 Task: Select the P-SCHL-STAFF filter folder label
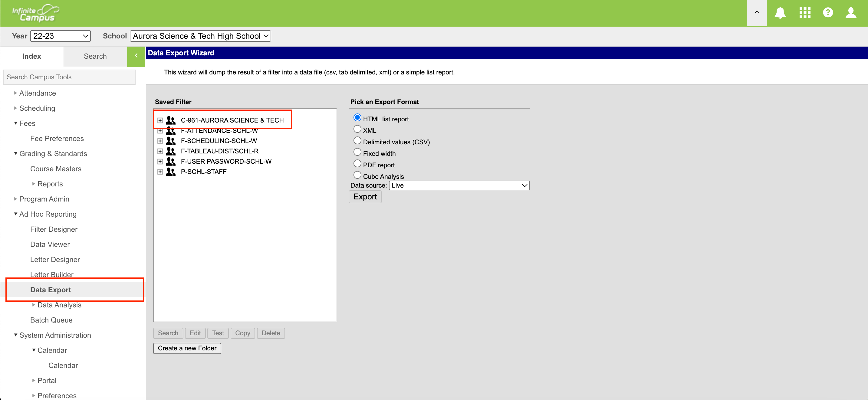[x=203, y=172]
